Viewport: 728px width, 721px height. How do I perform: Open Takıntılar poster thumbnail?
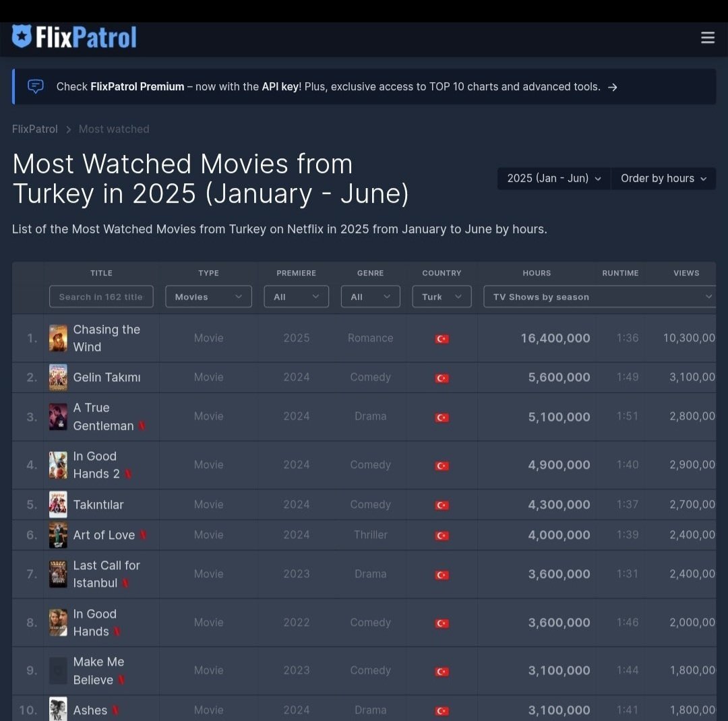tap(58, 504)
